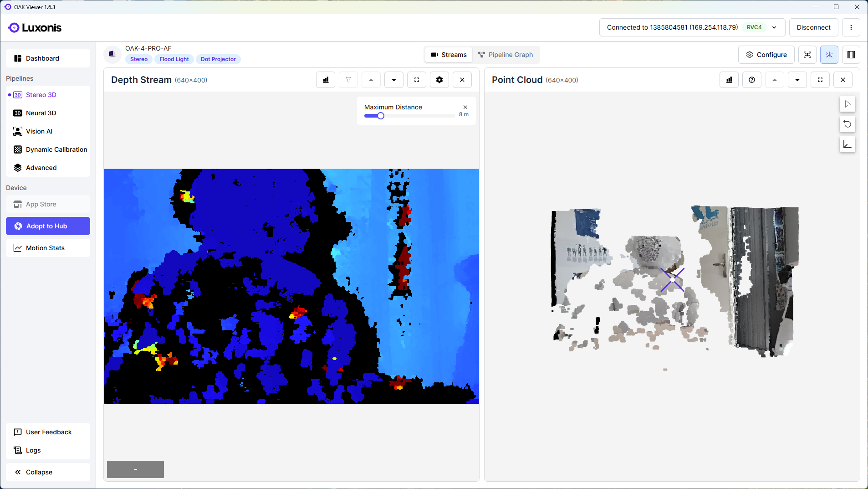Open Depth Stream settings gear
This screenshot has width=868, height=489.
[x=439, y=80]
